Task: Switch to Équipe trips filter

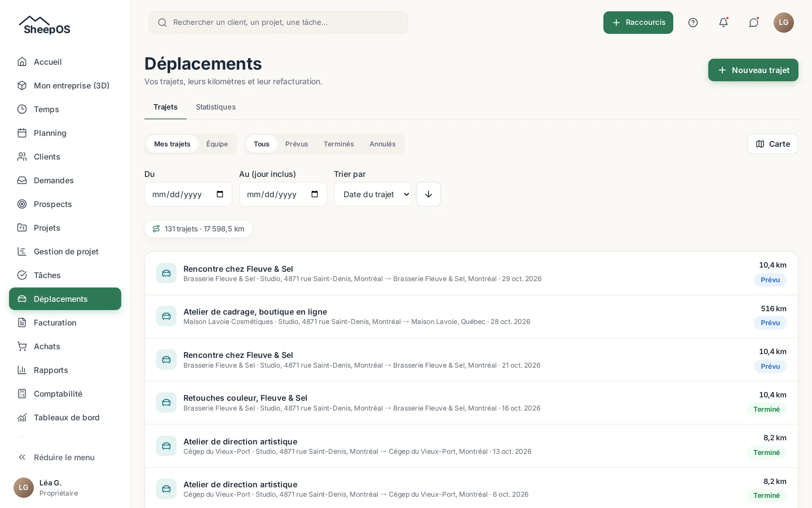Action: coord(217,144)
